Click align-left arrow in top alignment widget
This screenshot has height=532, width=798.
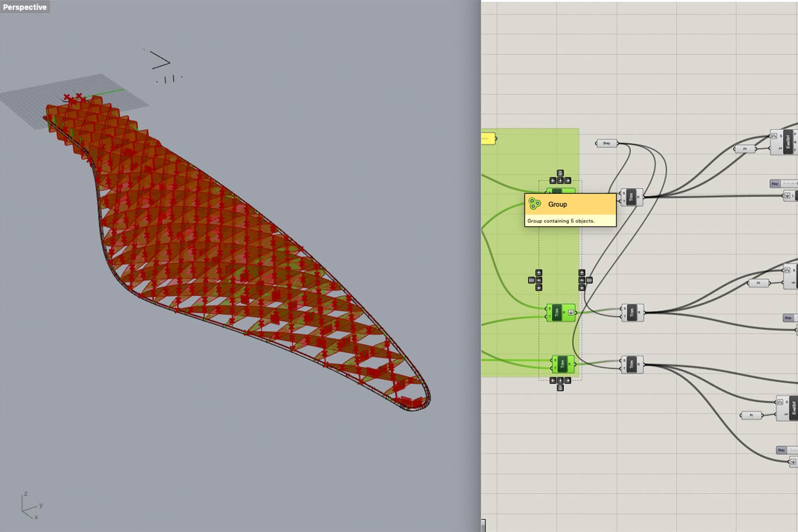553,181
